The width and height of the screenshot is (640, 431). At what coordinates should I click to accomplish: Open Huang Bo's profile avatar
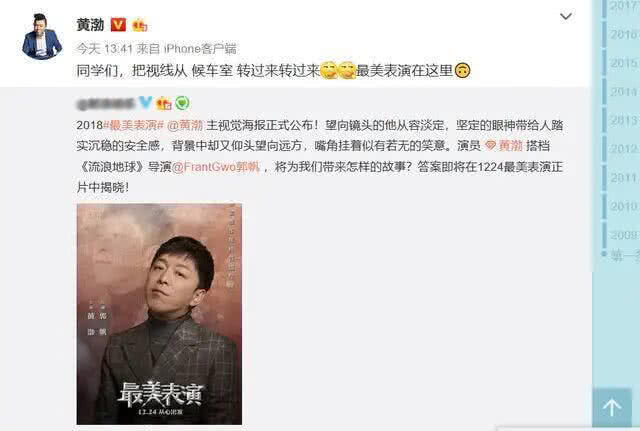42,36
